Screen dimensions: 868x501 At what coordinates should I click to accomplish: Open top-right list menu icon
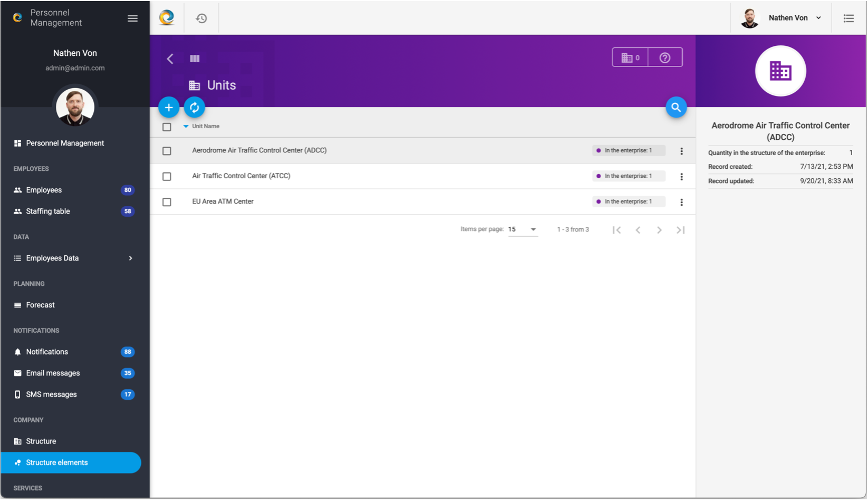click(x=848, y=18)
